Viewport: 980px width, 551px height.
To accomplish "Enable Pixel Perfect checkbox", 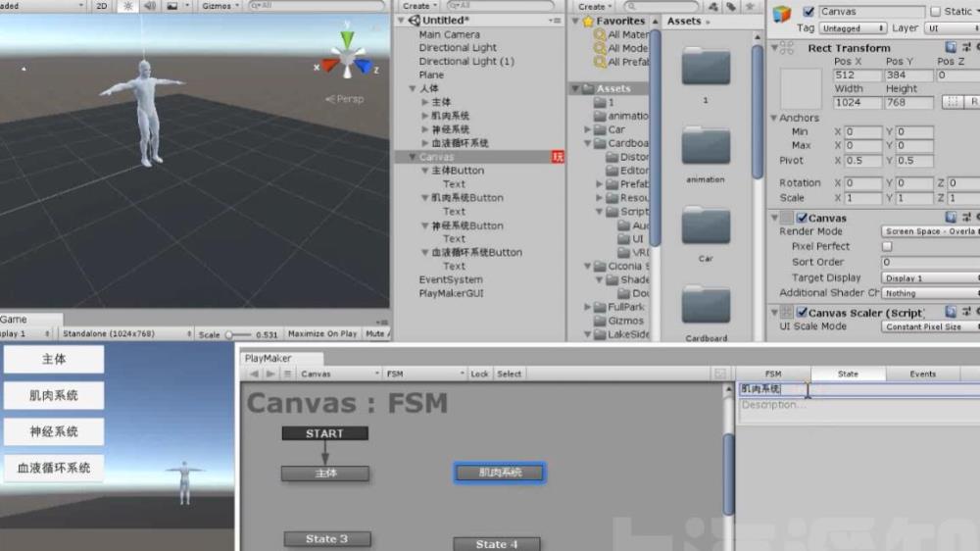I will (887, 247).
